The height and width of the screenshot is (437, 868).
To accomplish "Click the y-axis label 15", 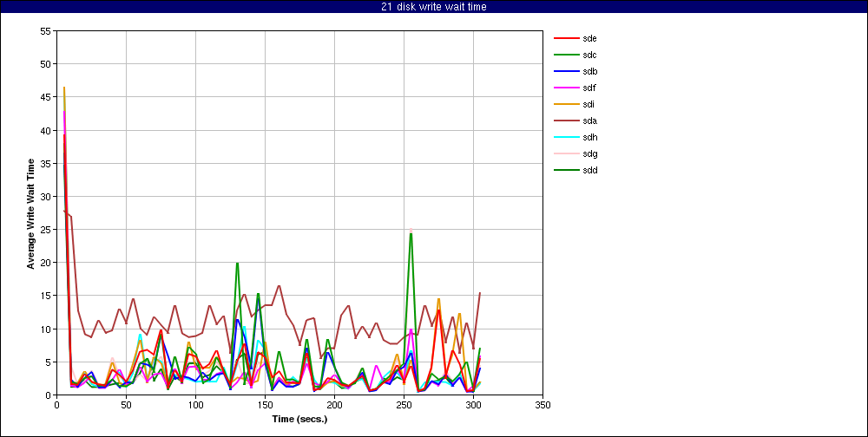I will coord(46,296).
